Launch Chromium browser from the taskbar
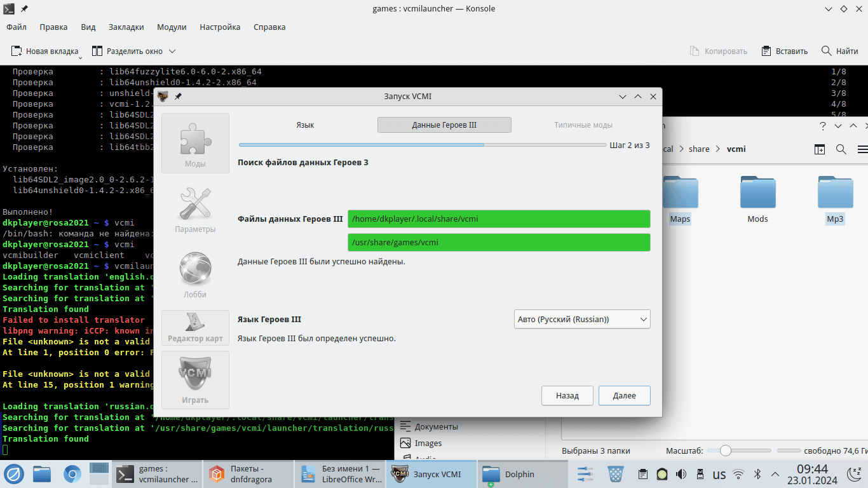Screen dimensions: 868x488 pyautogui.click(x=72, y=474)
